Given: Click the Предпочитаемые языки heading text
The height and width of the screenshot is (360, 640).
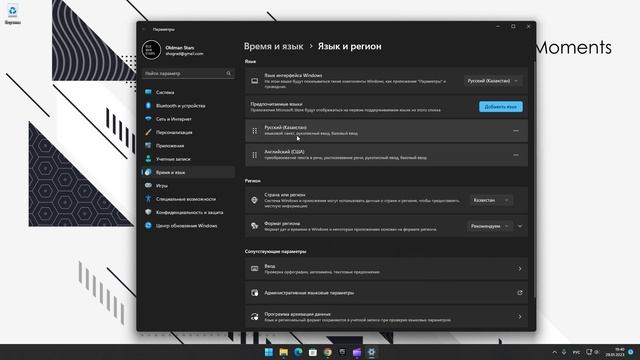Looking at the screenshot, I should point(276,104).
